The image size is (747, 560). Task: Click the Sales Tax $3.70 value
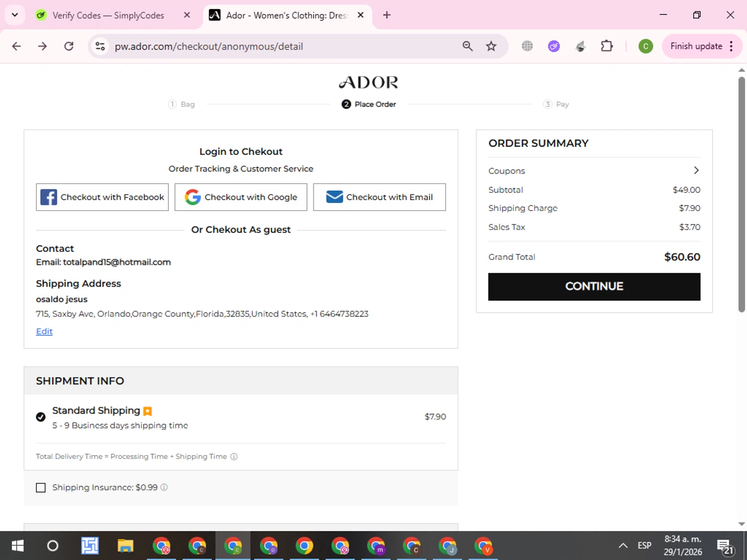[690, 227]
